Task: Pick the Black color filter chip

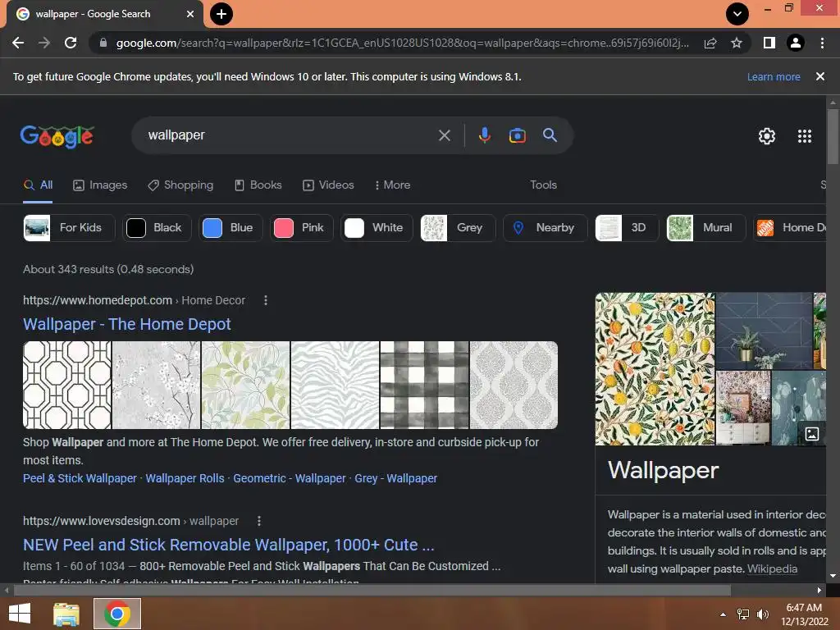Action: coord(157,228)
